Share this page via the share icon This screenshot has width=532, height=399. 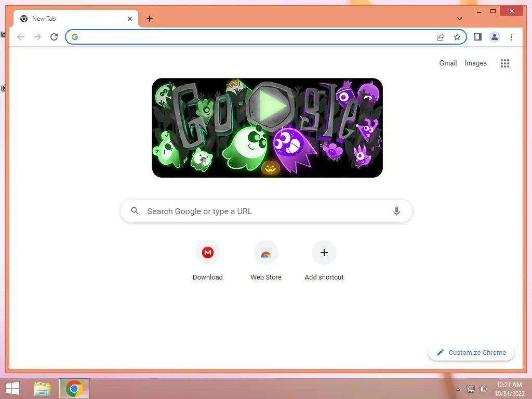coord(441,37)
